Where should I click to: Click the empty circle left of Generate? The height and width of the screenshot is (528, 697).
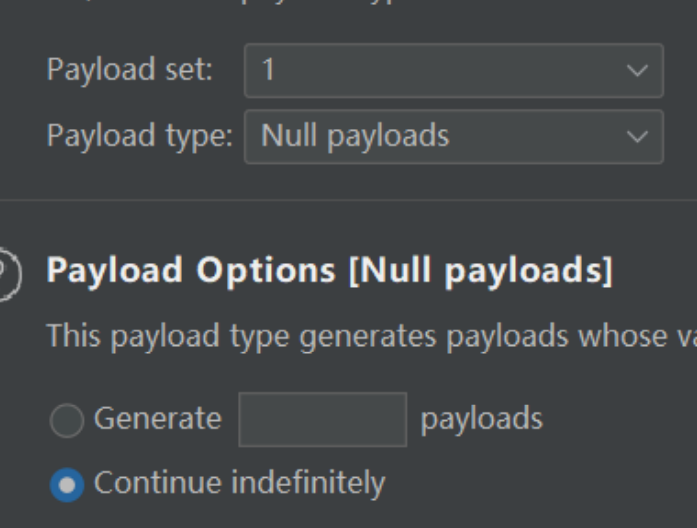(x=67, y=420)
